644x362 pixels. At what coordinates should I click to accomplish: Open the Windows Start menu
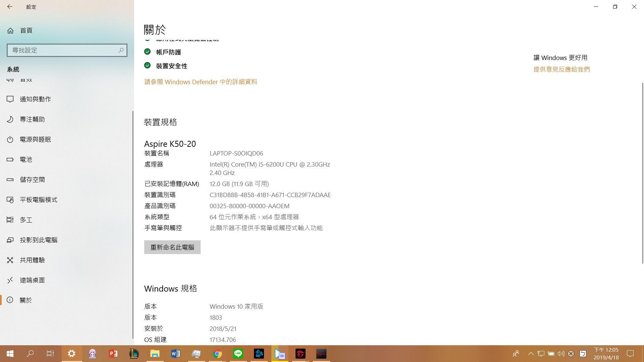pyautogui.click(x=10, y=354)
